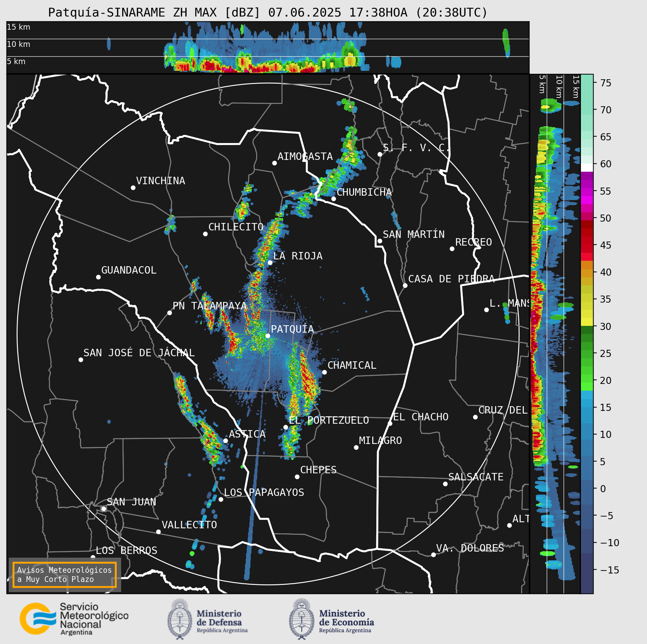This screenshot has width=647, height=644.
Task: Click the Guandacol city marker dot
Action: [98, 277]
